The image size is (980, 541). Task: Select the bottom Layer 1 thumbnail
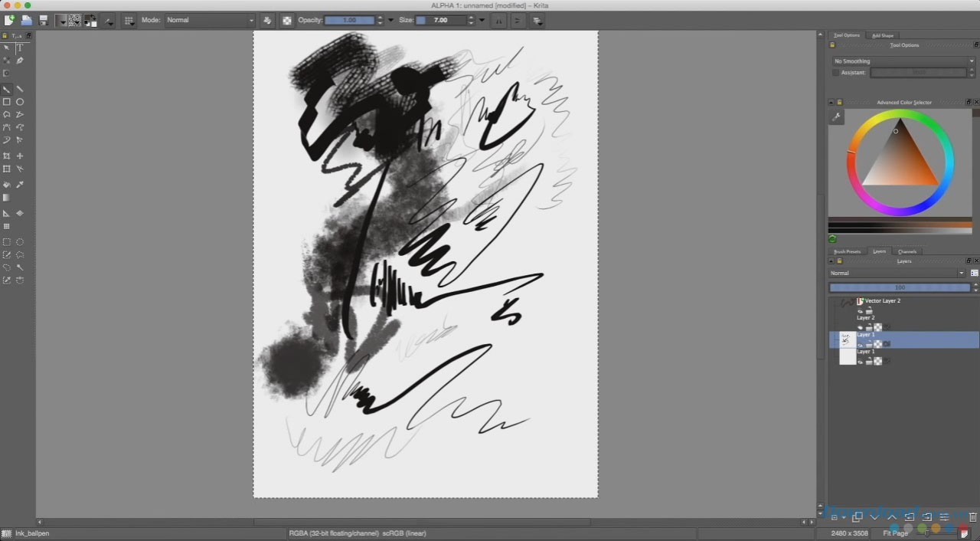coord(848,357)
